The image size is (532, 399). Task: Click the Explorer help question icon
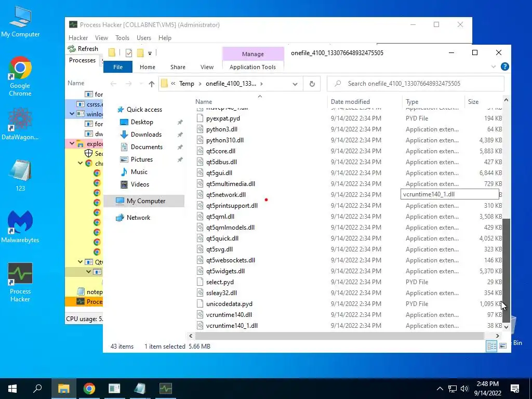click(x=504, y=67)
